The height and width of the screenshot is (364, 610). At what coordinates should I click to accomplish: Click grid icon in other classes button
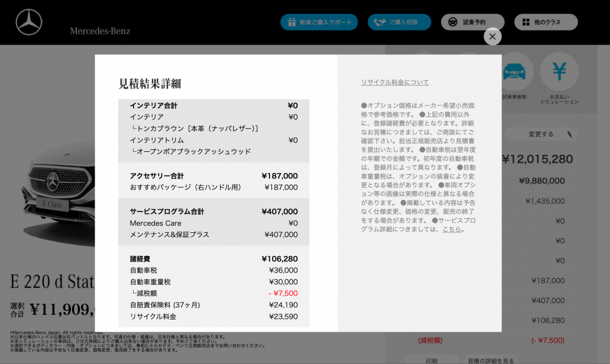(x=526, y=22)
